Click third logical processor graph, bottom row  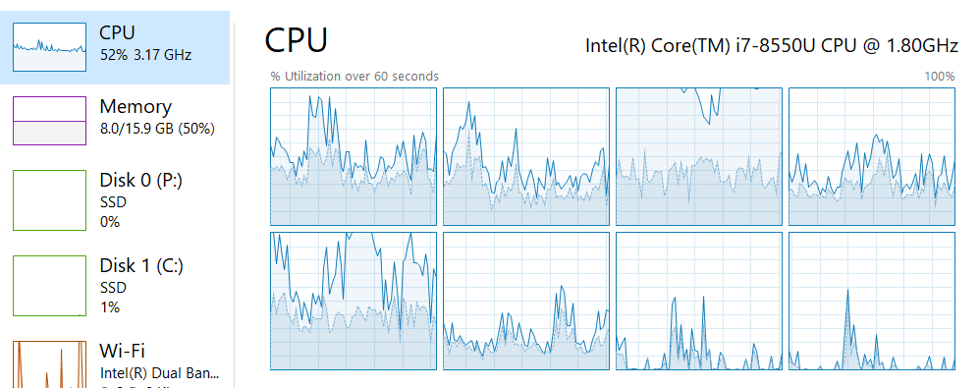pyautogui.click(x=699, y=302)
